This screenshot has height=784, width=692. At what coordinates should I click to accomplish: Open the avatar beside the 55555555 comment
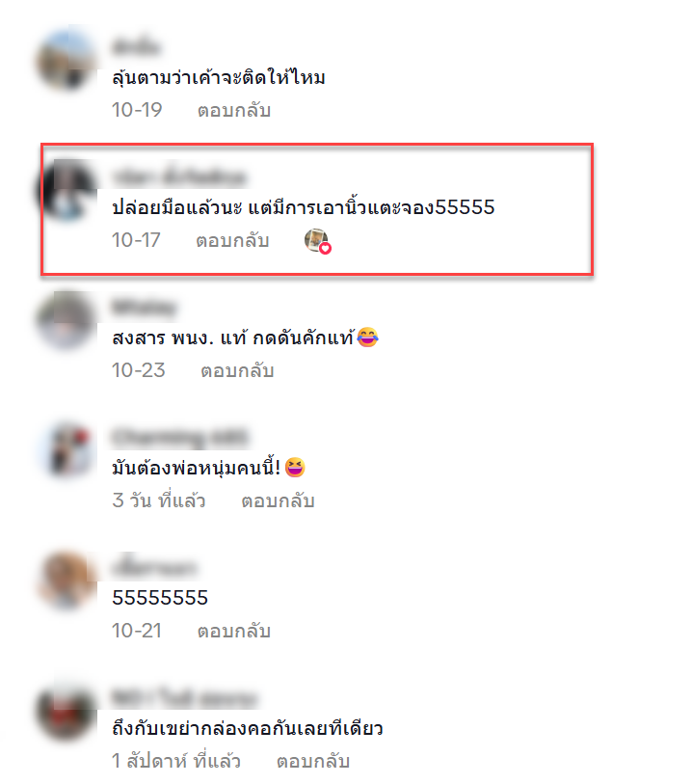coord(67,581)
